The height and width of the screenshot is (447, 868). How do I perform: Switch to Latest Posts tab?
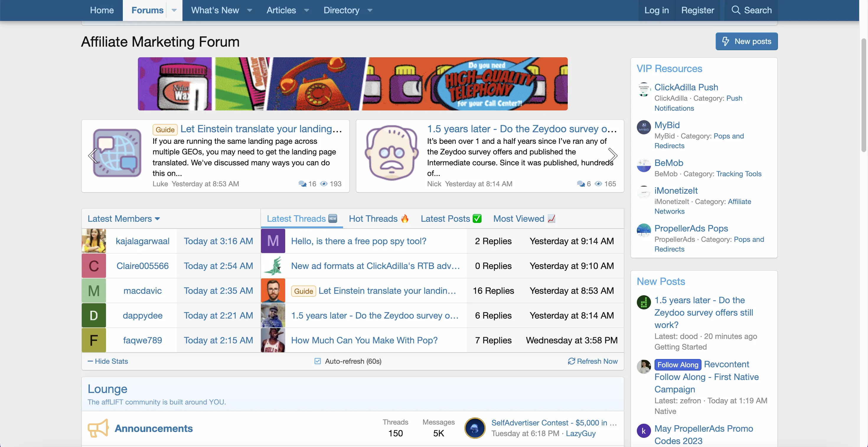click(451, 218)
